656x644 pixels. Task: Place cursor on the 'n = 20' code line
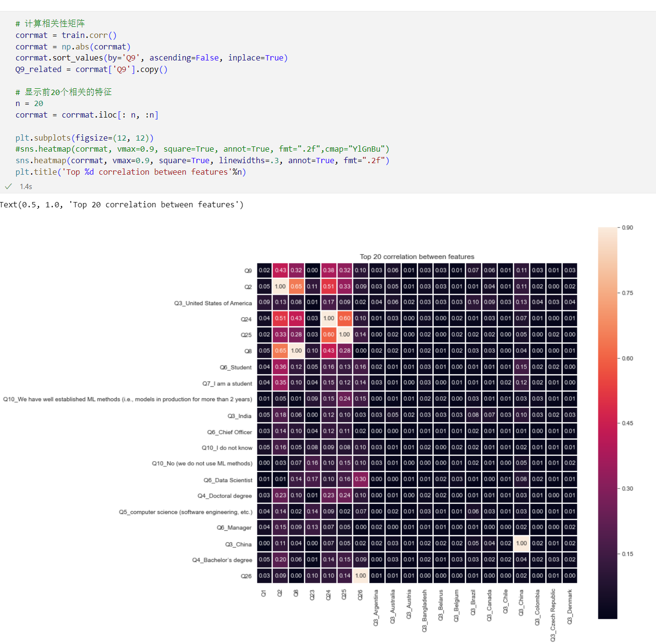click(29, 104)
